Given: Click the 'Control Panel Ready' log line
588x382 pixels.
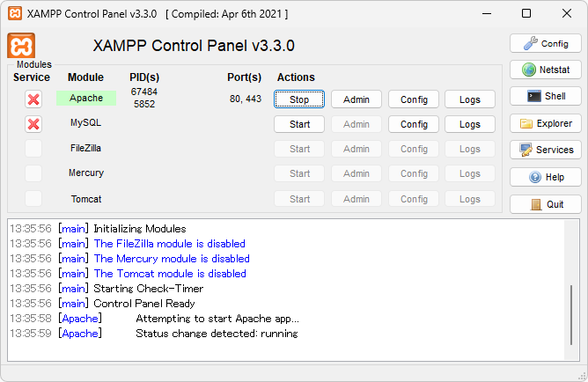Looking at the screenshot, I should [144, 304].
